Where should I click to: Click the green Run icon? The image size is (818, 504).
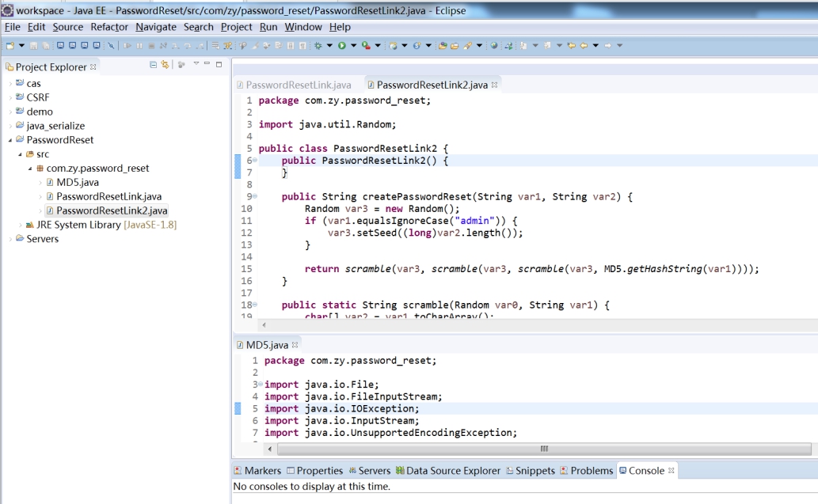(342, 46)
